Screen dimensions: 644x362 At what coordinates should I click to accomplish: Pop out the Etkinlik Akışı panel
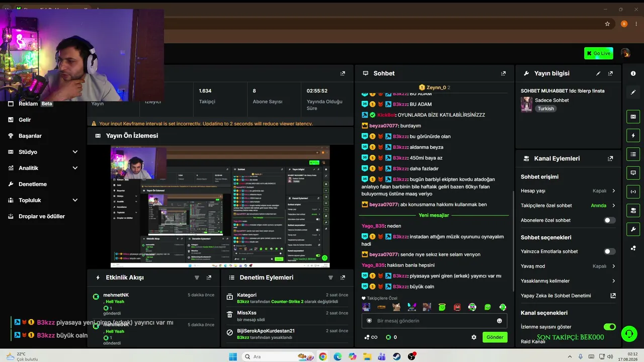click(209, 278)
